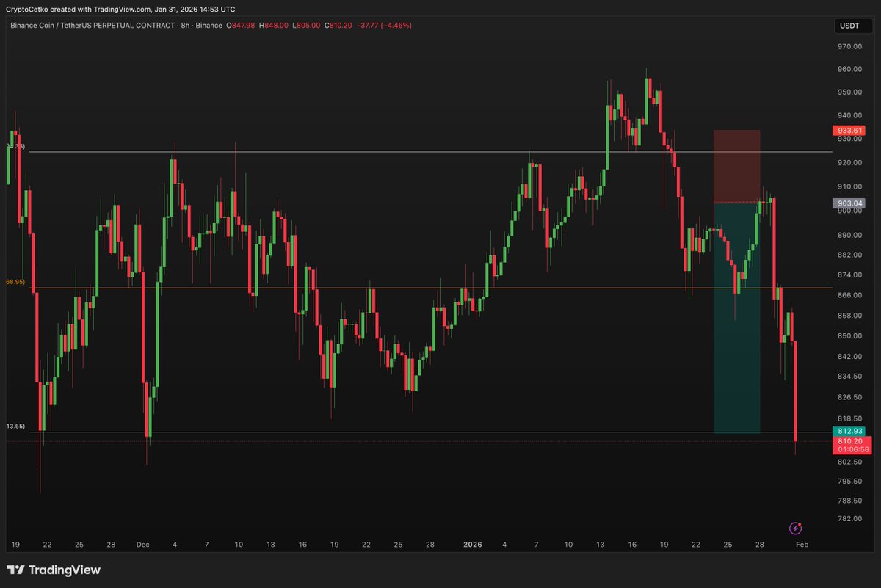Click the 874.00 price axis label
Screen dimensions: 881x588
[849, 275]
